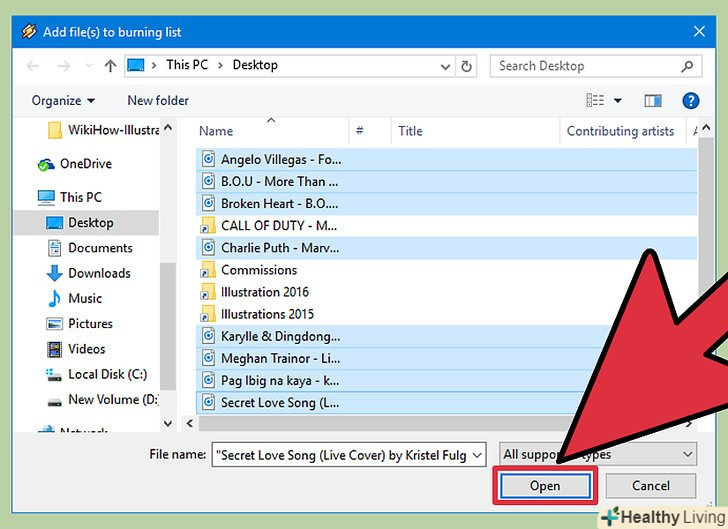Expand the change view options dropdown
This screenshot has width=728, height=529.
coord(618,101)
